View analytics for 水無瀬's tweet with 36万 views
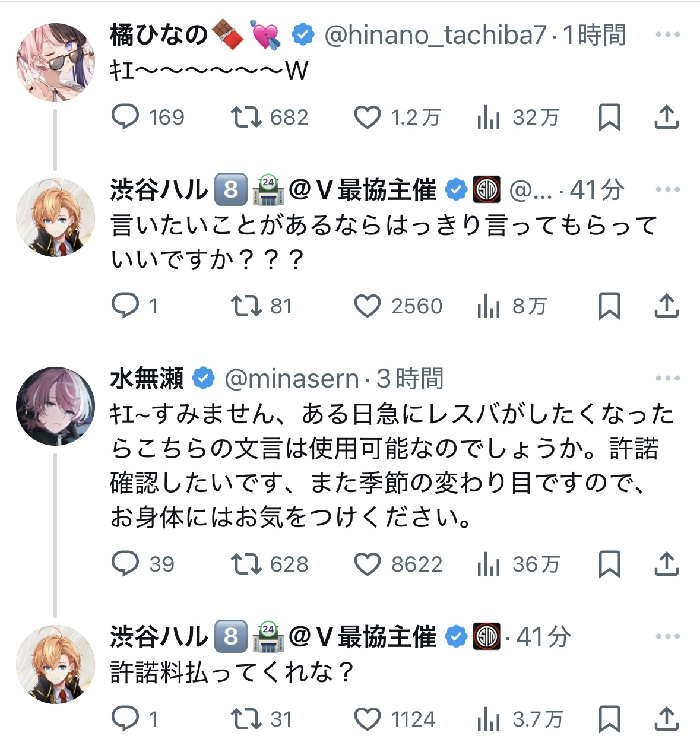The width and height of the screenshot is (700, 755). [x=489, y=564]
